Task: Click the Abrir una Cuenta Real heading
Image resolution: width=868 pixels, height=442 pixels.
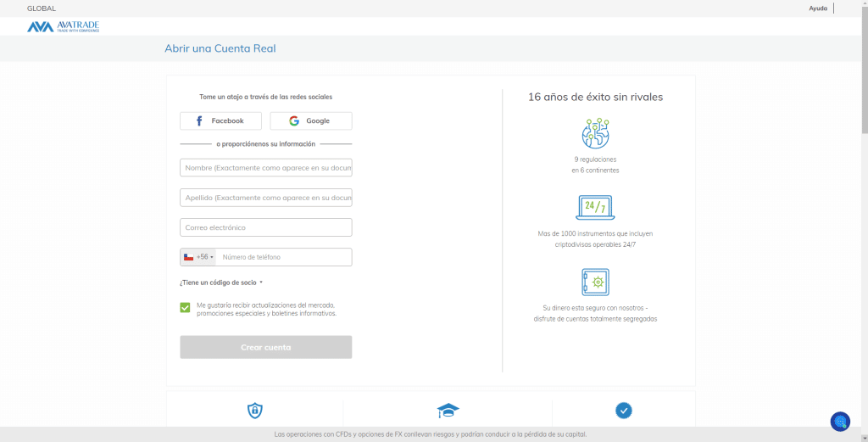Action: click(x=220, y=48)
